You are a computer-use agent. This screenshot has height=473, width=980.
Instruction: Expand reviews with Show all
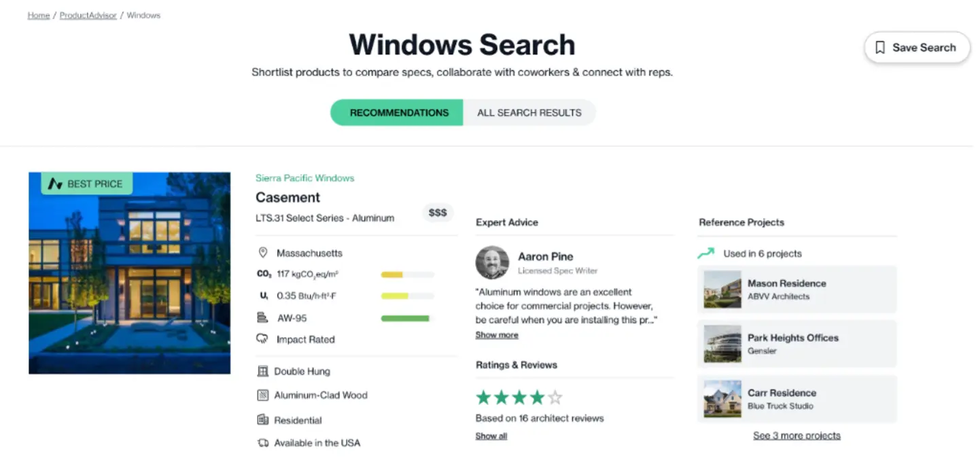(x=491, y=436)
